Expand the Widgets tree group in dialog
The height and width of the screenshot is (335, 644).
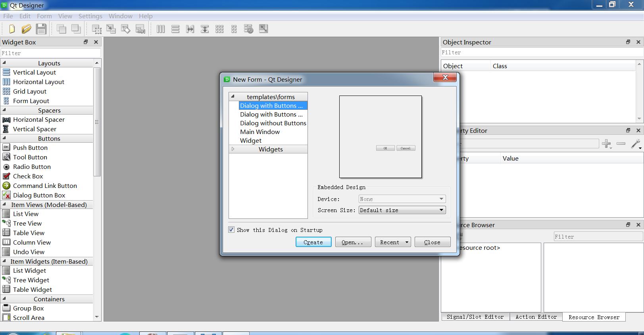[233, 149]
